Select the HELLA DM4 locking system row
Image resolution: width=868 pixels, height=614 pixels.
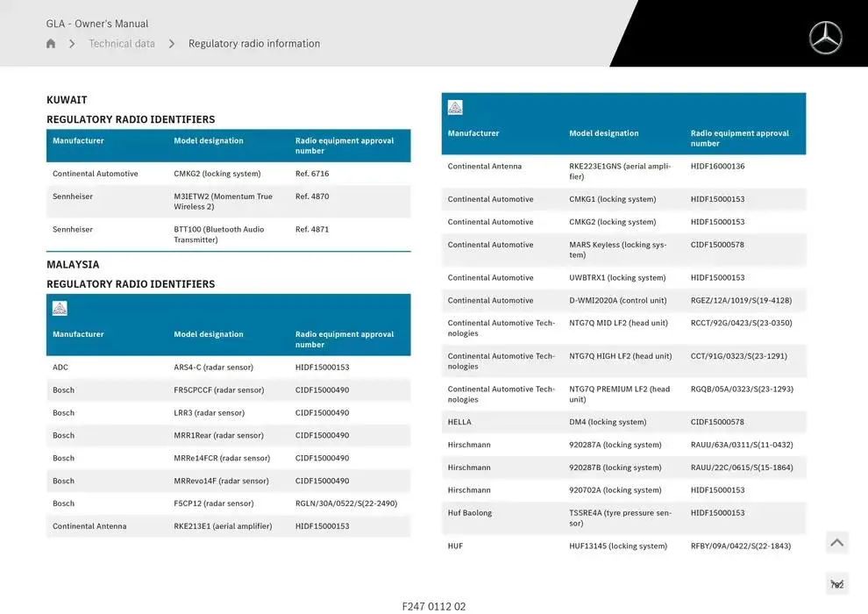[x=623, y=422]
